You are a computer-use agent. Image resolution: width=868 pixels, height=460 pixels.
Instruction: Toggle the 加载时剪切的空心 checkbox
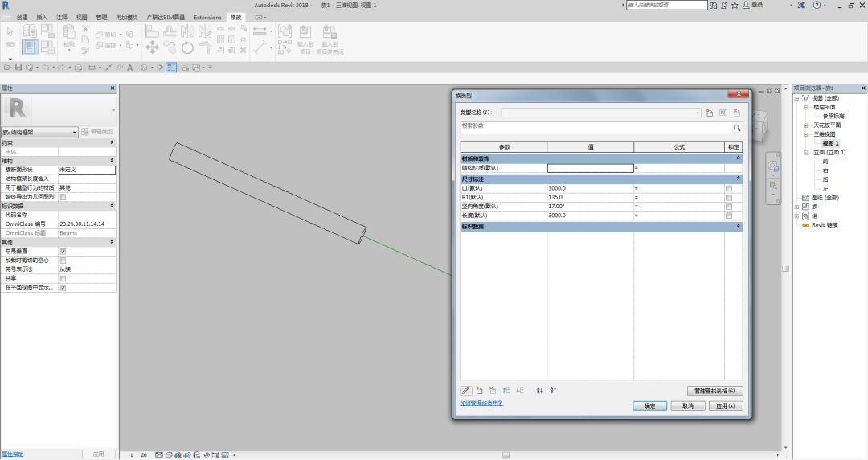point(63,261)
